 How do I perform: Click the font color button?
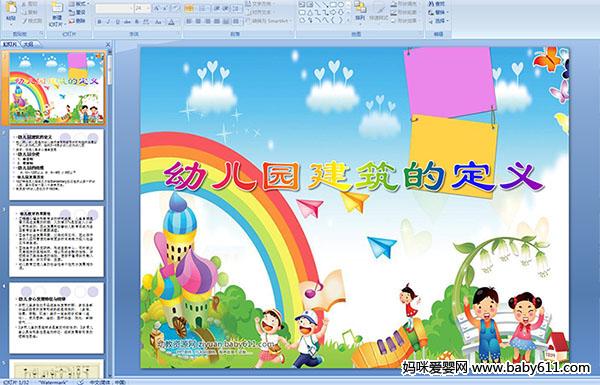[x=172, y=22]
